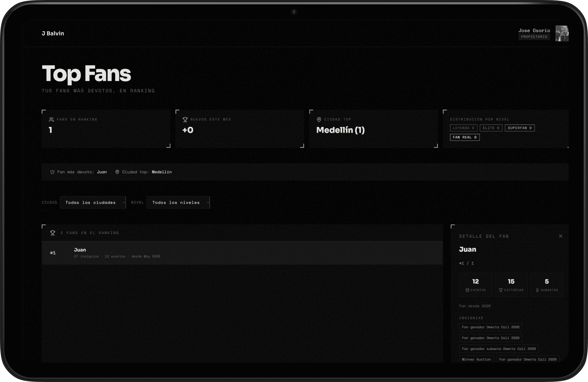This screenshot has height=382, width=588.
Task: Click Medellín next to Ciudad top
Action: [x=162, y=172]
